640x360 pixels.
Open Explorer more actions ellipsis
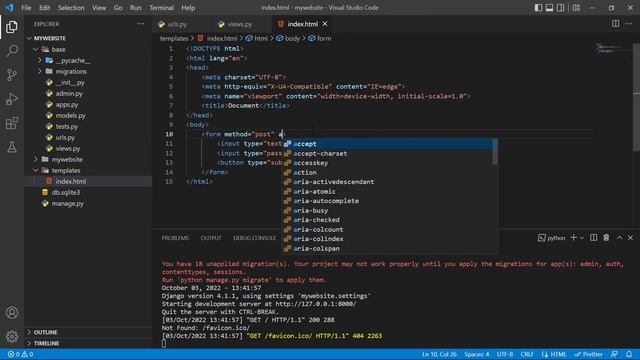[140, 24]
